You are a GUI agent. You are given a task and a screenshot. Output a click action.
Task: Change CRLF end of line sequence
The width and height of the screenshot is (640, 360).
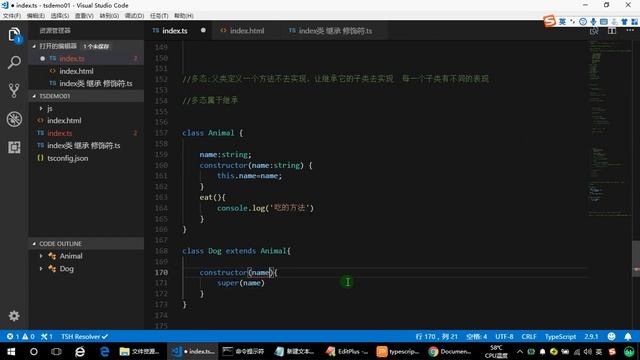click(529, 336)
